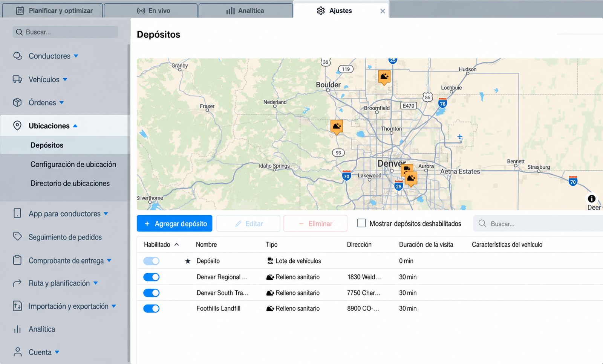Screen dimensions: 603x364
Task: Click the Eliminar button
Action: pos(315,224)
